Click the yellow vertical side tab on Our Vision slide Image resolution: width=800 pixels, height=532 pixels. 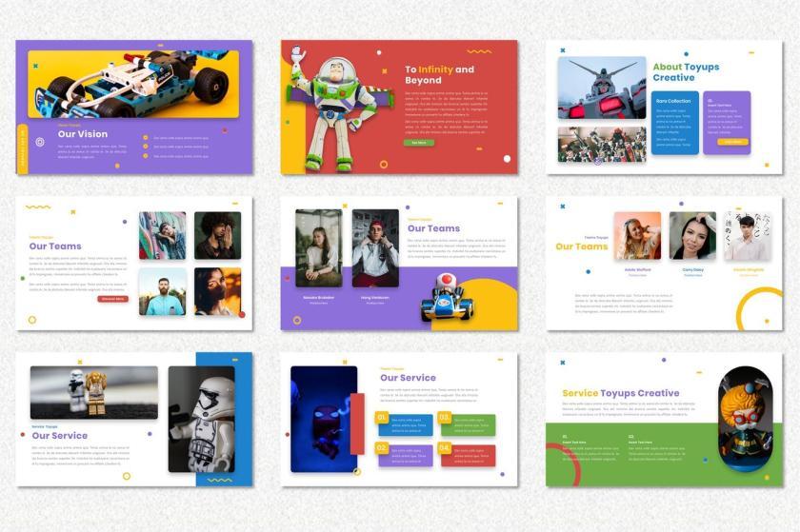(23, 148)
